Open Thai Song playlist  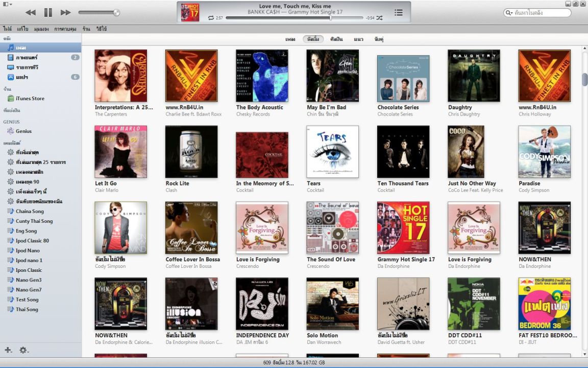click(x=40, y=309)
